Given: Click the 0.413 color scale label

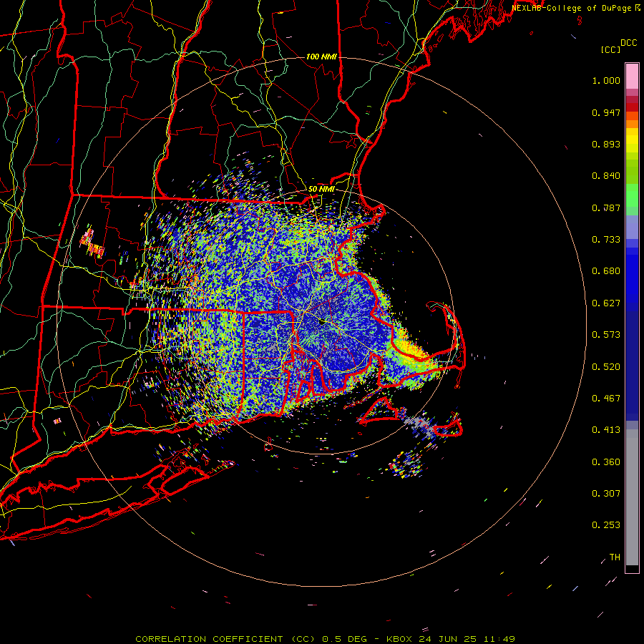Looking at the screenshot, I should 606,430.
